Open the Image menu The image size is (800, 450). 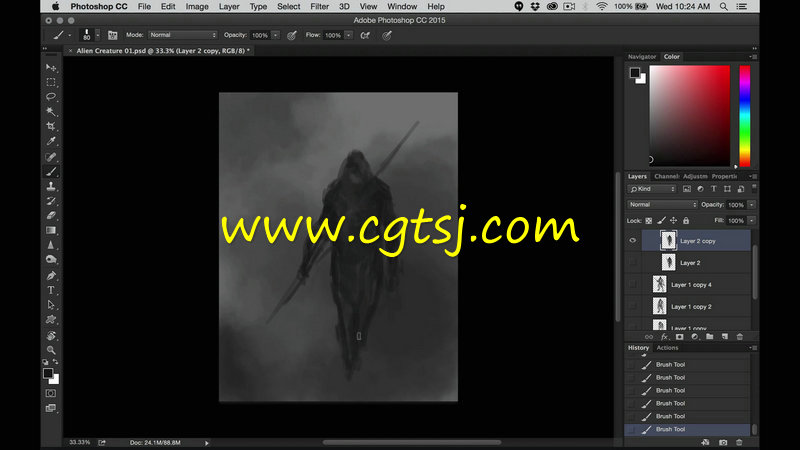[x=197, y=7]
